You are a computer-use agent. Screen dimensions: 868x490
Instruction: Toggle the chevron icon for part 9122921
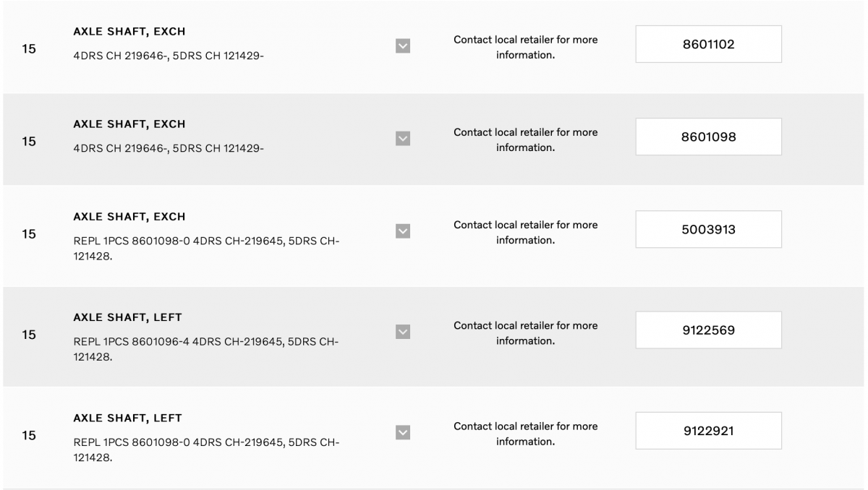(x=403, y=432)
